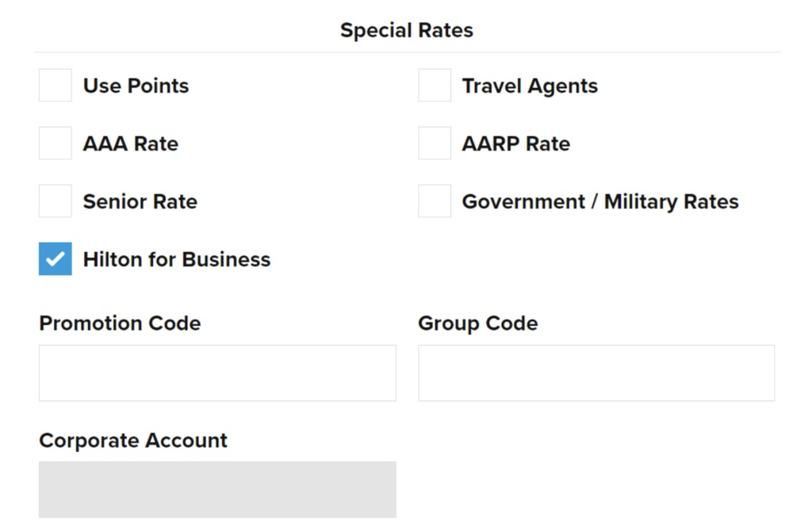Click the "Travel Agents" label text
812x528 pixels.
coord(530,86)
